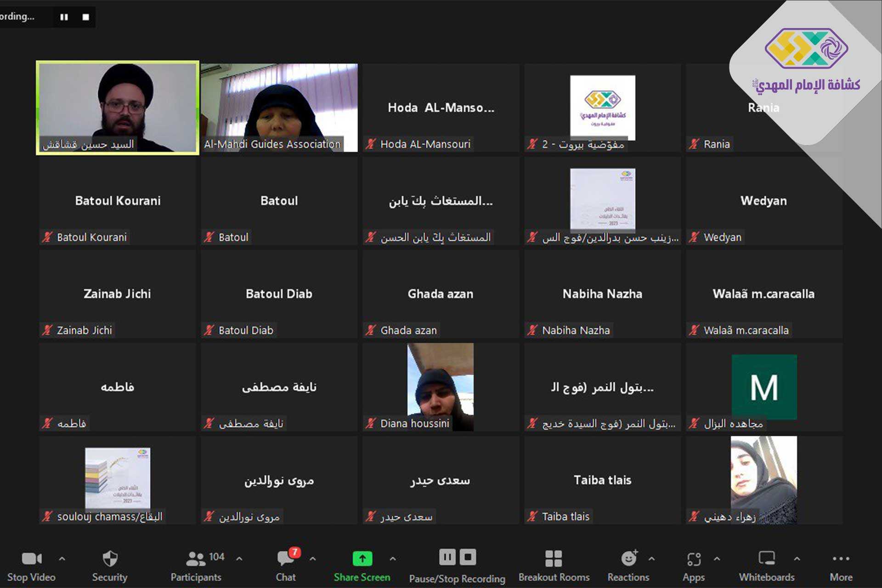This screenshot has width=882, height=588.
Task: Click the green Share Screen button
Action: pyautogui.click(x=362, y=559)
